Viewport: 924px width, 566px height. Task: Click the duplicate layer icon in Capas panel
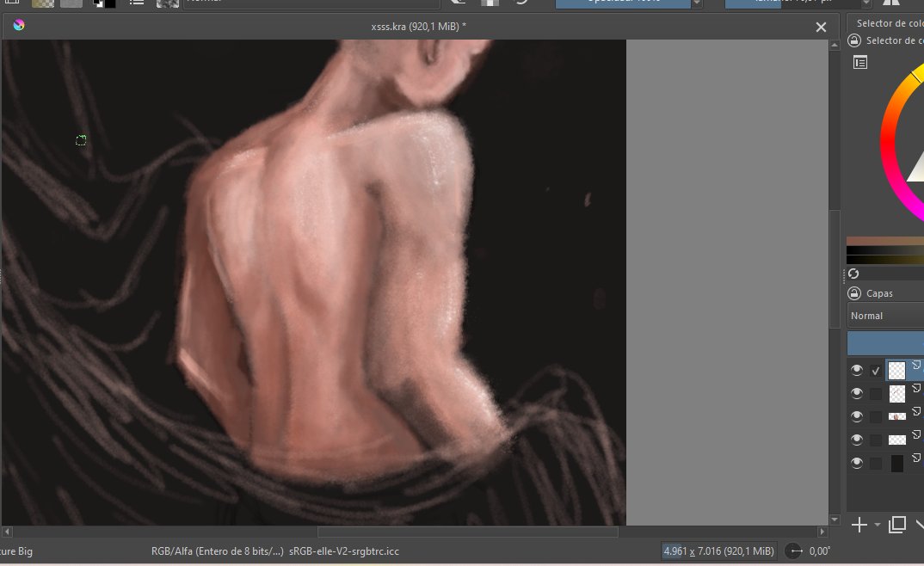click(x=897, y=525)
